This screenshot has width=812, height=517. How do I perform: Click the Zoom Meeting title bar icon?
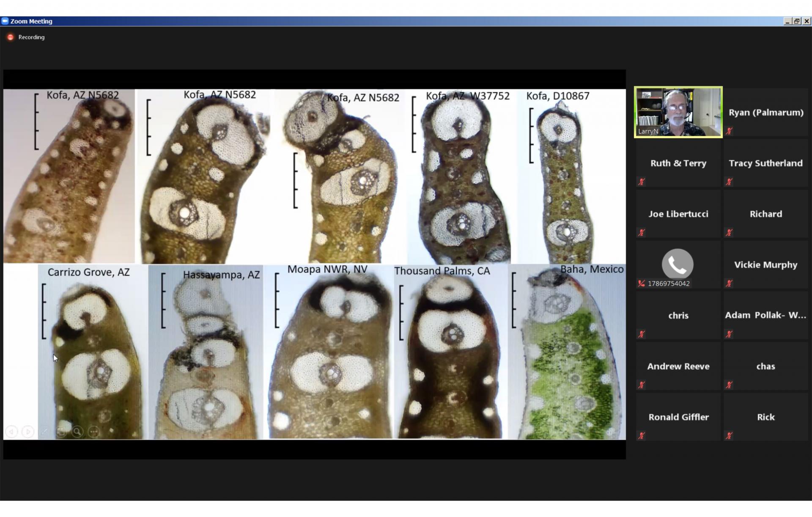coord(5,21)
